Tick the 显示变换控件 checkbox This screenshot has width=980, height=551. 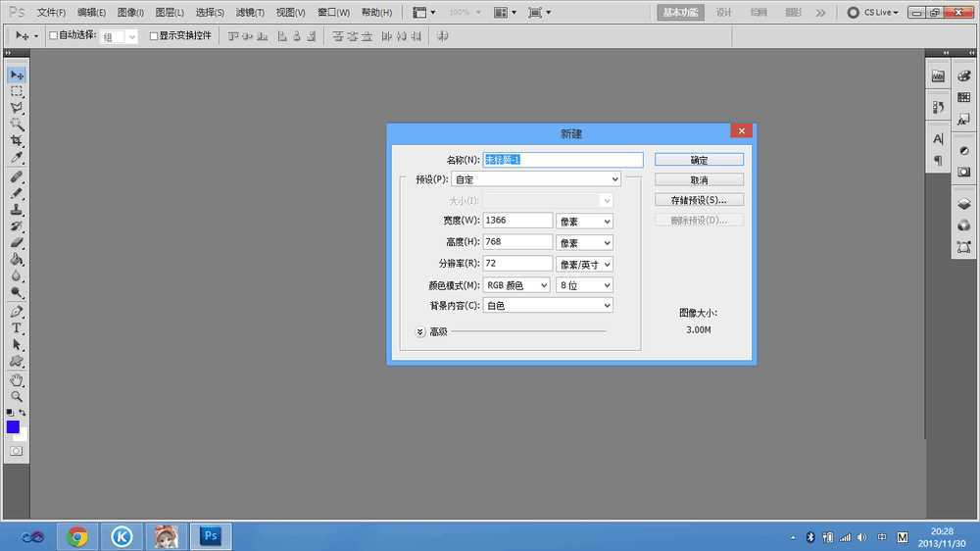[153, 36]
